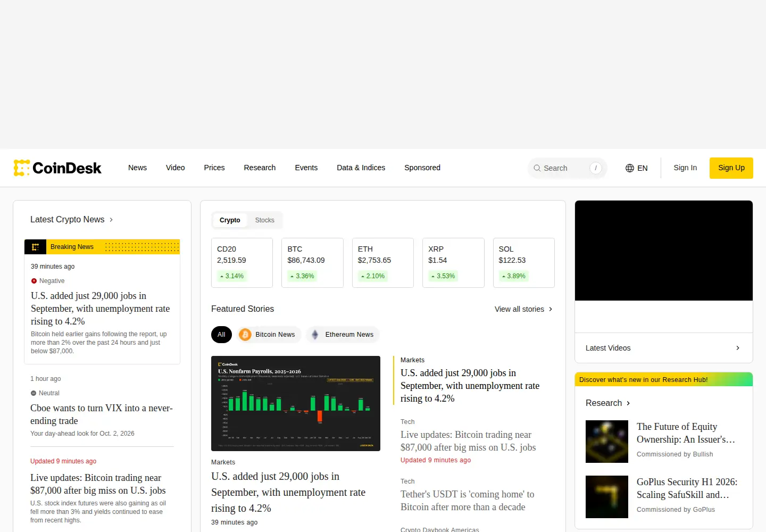Open The Future of Equity Ownership title
Image resolution: width=766 pixels, height=532 pixels.
[x=686, y=433]
